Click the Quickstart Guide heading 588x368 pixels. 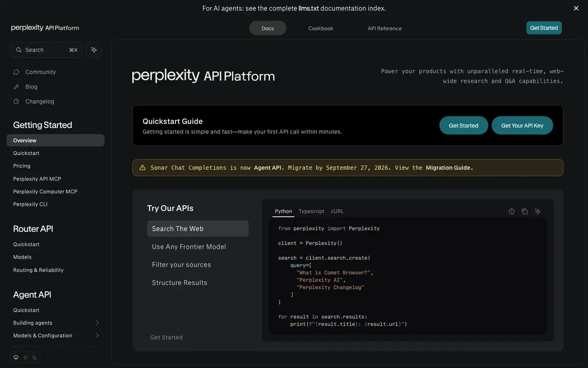click(x=172, y=121)
